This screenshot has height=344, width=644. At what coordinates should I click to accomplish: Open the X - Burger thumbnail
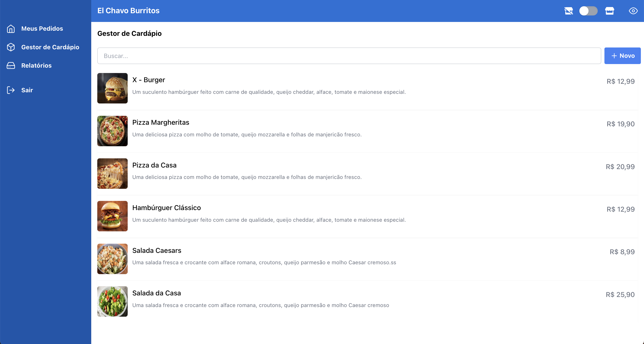[x=112, y=88]
